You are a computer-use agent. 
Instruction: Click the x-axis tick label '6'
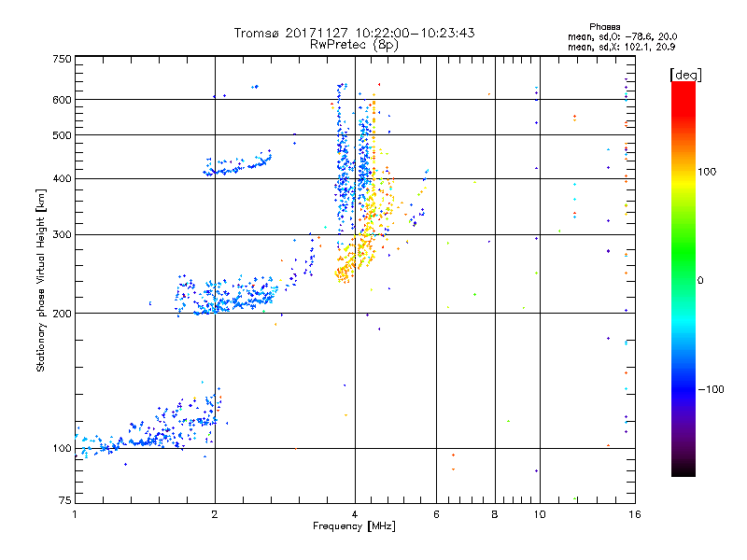click(x=436, y=514)
